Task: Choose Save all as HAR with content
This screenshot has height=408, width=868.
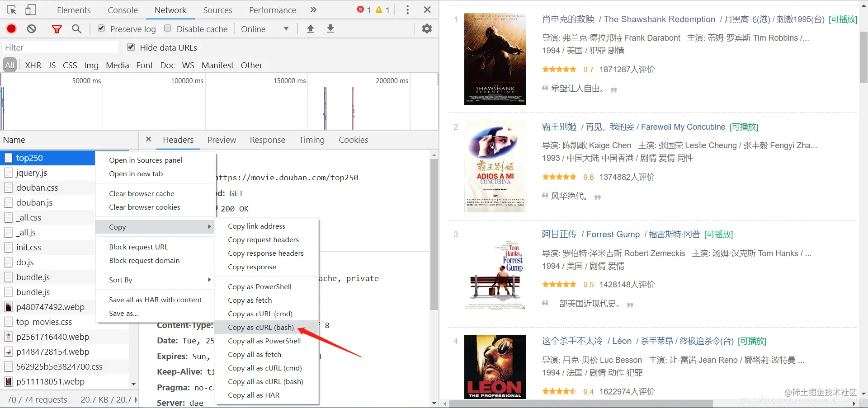Action: 155,300
